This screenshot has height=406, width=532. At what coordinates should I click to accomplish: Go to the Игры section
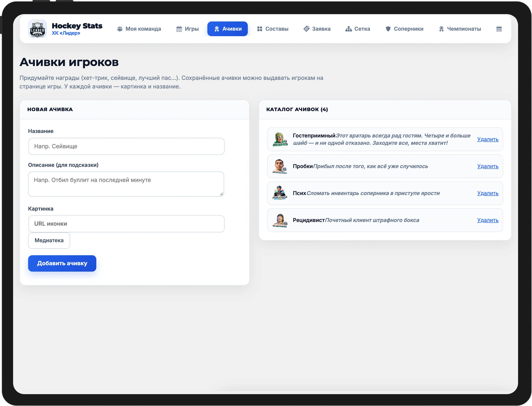tap(187, 29)
